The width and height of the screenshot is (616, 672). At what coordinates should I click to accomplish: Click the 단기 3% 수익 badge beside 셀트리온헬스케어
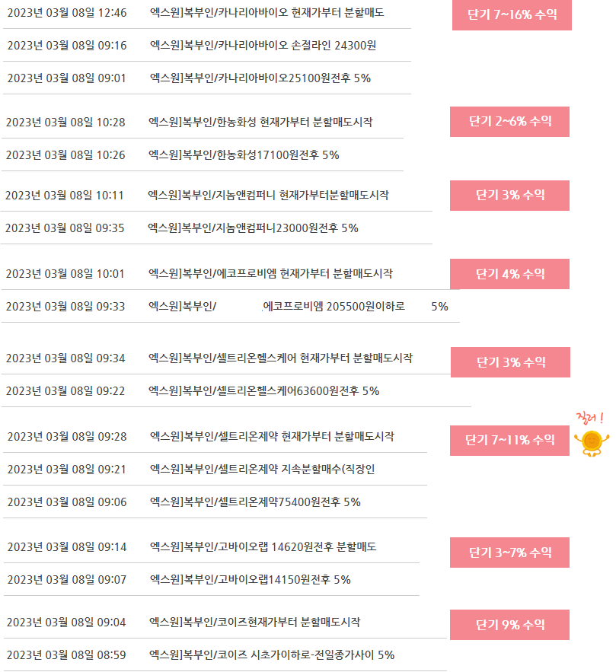point(511,362)
